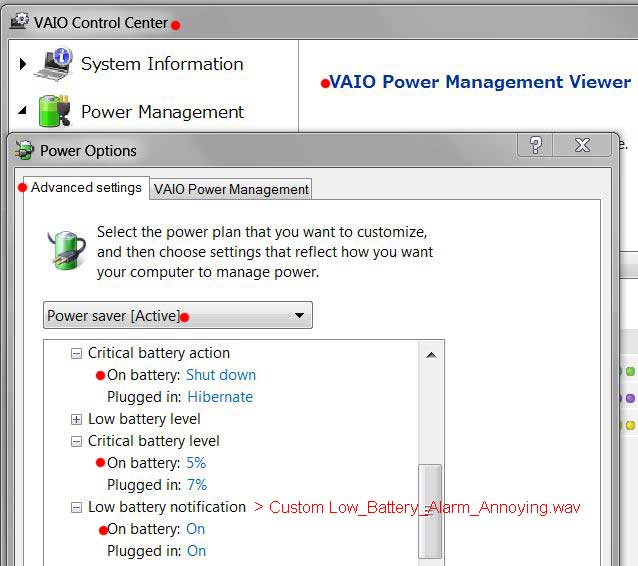The width and height of the screenshot is (638, 566).
Task: Select the Low battery notification label
Action: [x=167, y=507]
